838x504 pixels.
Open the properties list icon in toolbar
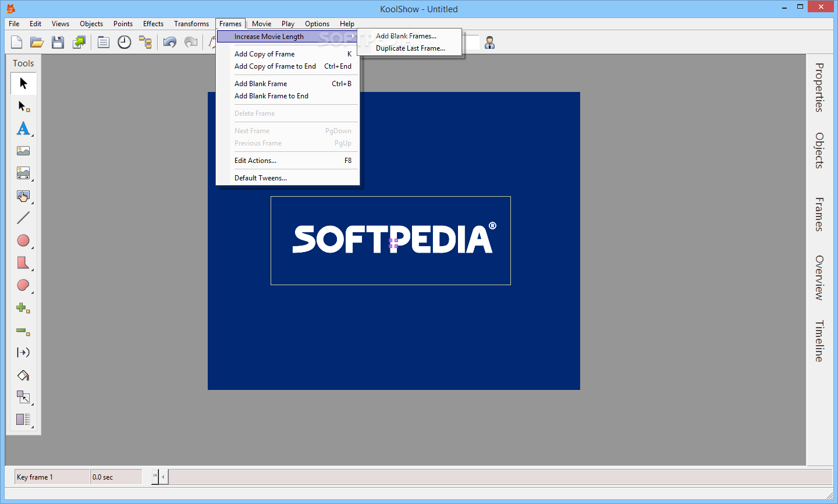point(104,42)
